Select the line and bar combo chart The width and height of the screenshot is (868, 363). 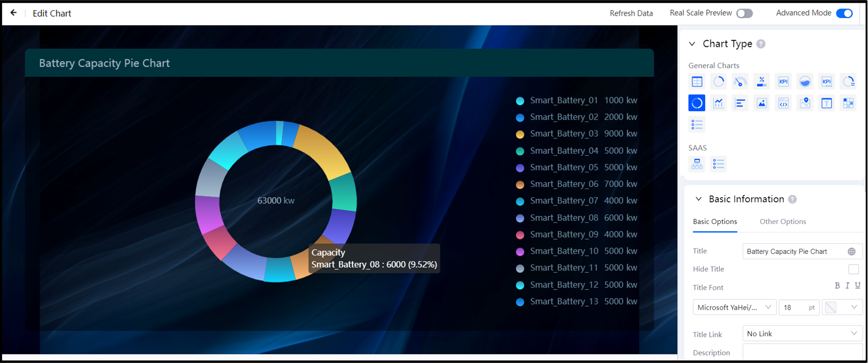pos(718,103)
